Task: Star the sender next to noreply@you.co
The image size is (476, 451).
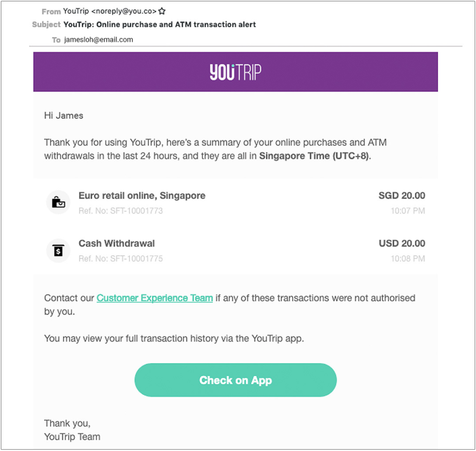Action: [162, 11]
